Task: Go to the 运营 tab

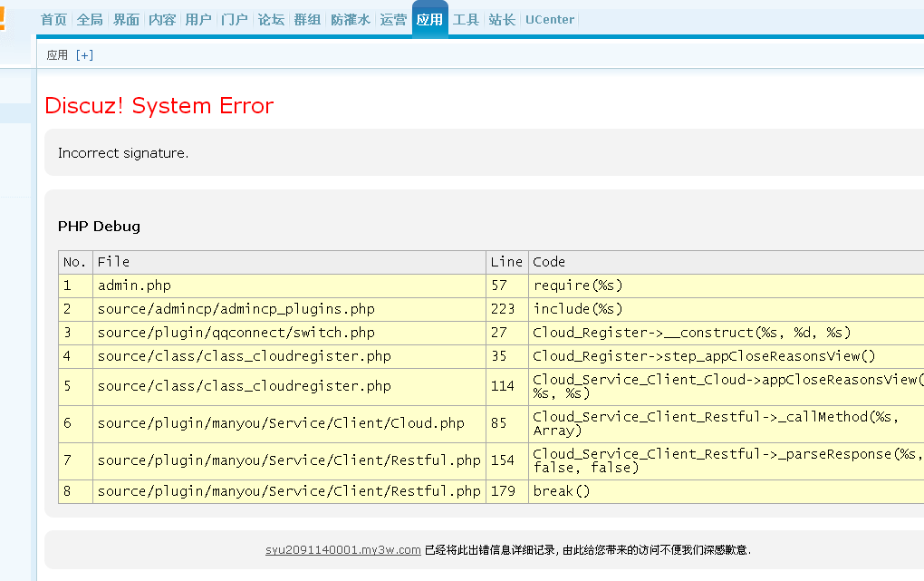Action: 393,19
